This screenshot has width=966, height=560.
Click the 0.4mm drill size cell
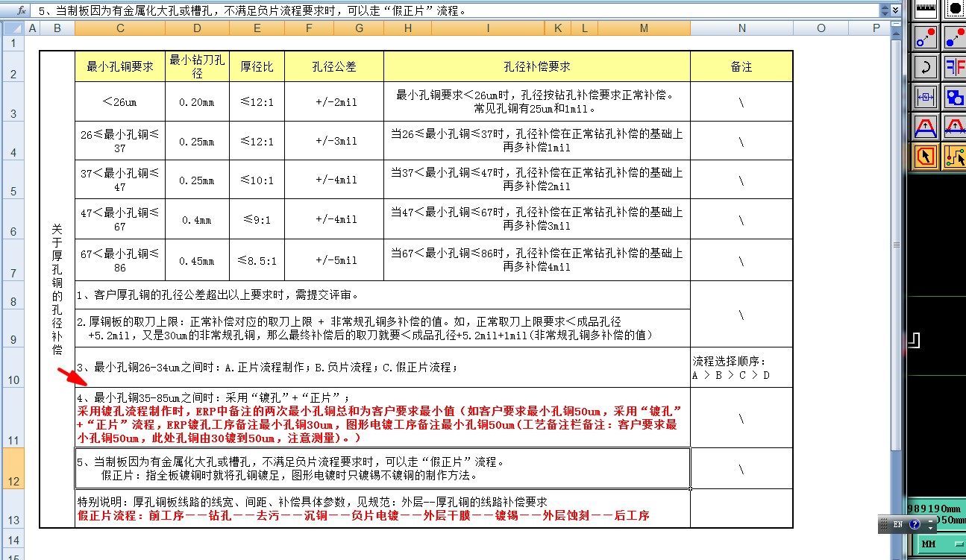197,219
